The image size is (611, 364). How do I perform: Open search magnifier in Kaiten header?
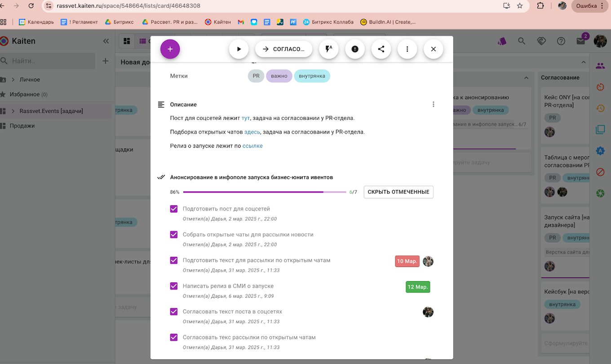[x=522, y=41]
